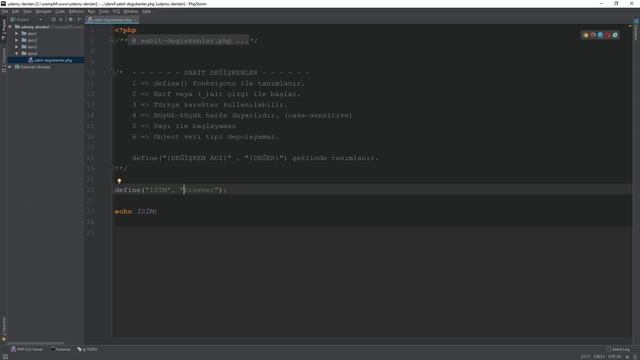This screenshot has height=360, width=640.
Task: Click the 21:17 cursor position indicator
Action: click(x=585, y=357)
